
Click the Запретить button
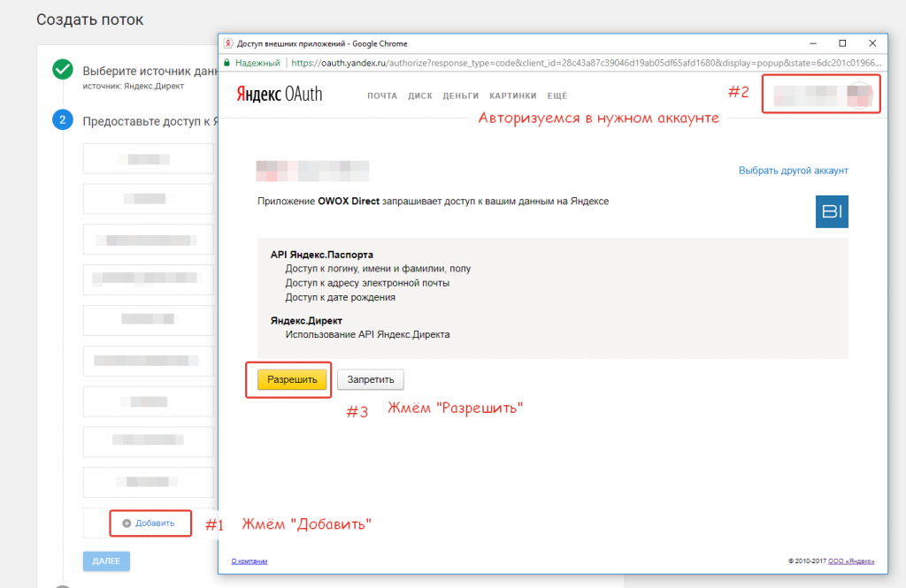click(371, 379)
